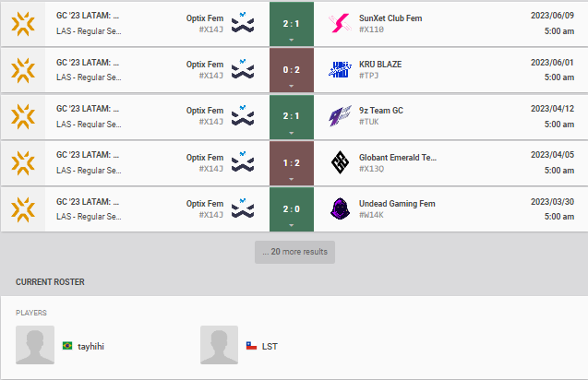Image resolution: width=588 pixels, height=380 pixels.
Task: Click SunXet Club Fem team logo
Action: [x=341, y=24]
